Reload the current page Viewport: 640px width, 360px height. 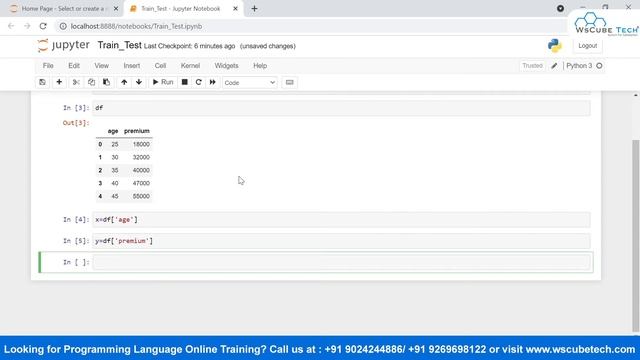click(43, 26)
